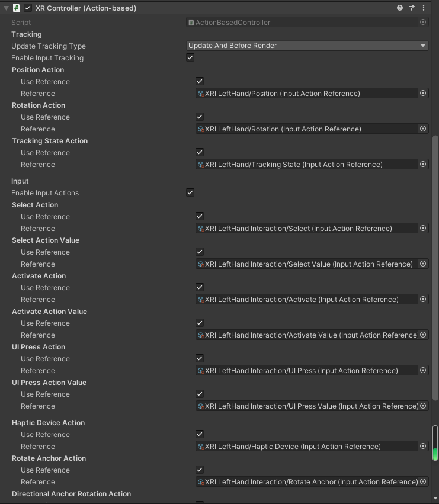Image resolution: width=439 pixels, height=504 pixels.
Task: Toggle Use Reference under Haptic Device Action
Action: click(200, 434)
